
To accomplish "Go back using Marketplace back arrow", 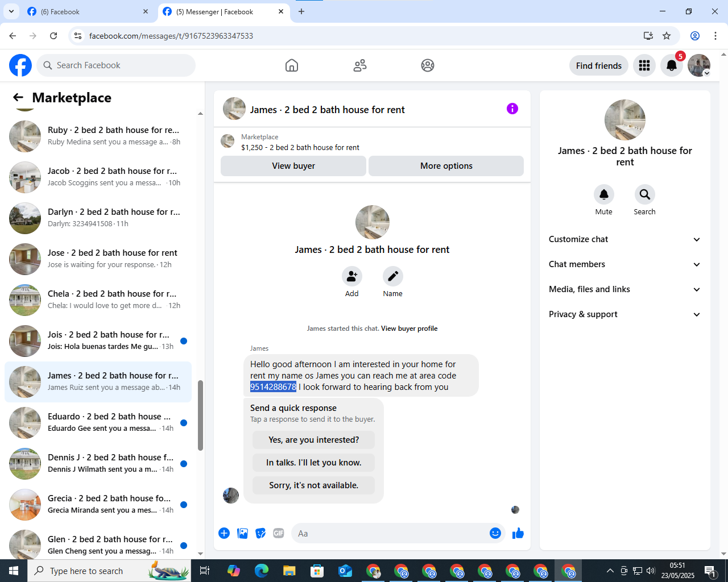I will pyautogui.click(x=18, y=98).
